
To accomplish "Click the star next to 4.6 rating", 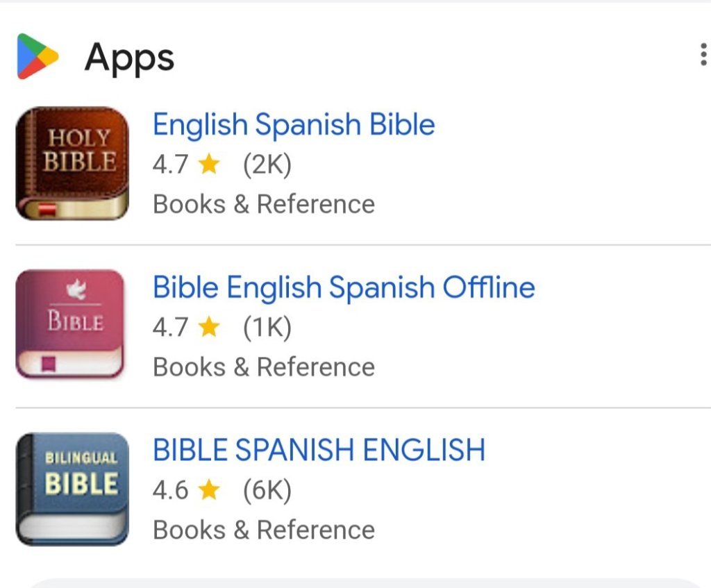I will 208,491.
